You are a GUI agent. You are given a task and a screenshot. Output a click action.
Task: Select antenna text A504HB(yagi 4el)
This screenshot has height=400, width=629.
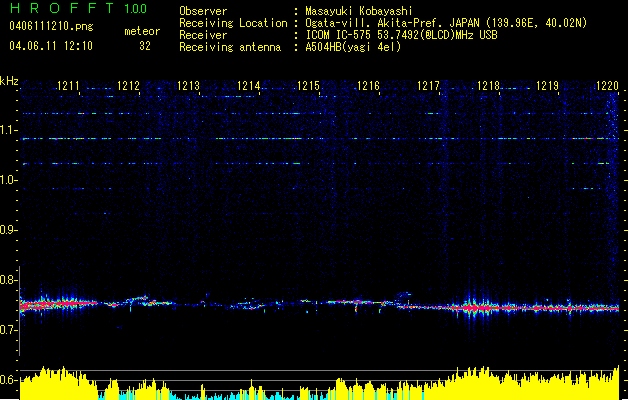[x=353, y=47]
